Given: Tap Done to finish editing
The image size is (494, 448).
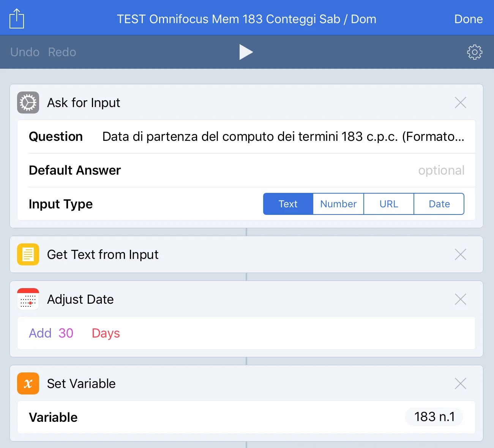Looking at the screenshot, I should (x=469, y=19).
